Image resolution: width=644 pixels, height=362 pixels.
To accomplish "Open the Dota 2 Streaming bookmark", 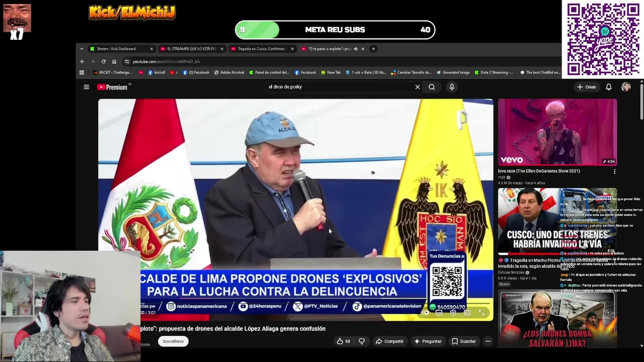I will [x=494, y=72].
